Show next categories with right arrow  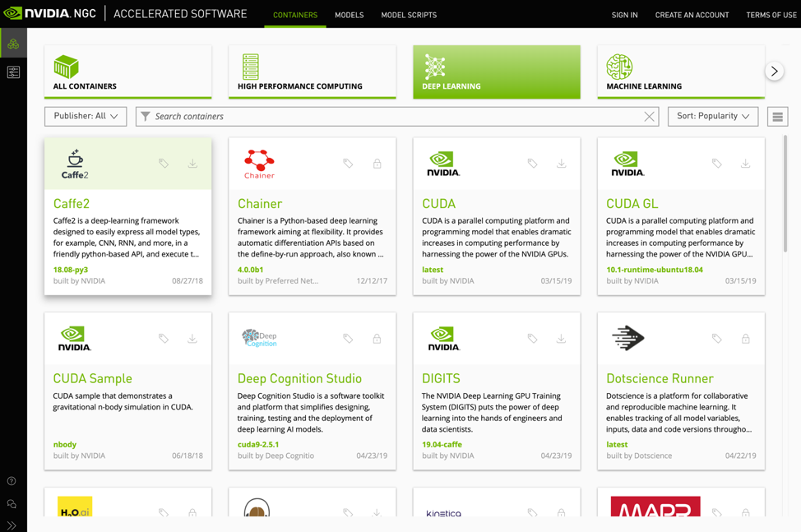tap(775, 71)
